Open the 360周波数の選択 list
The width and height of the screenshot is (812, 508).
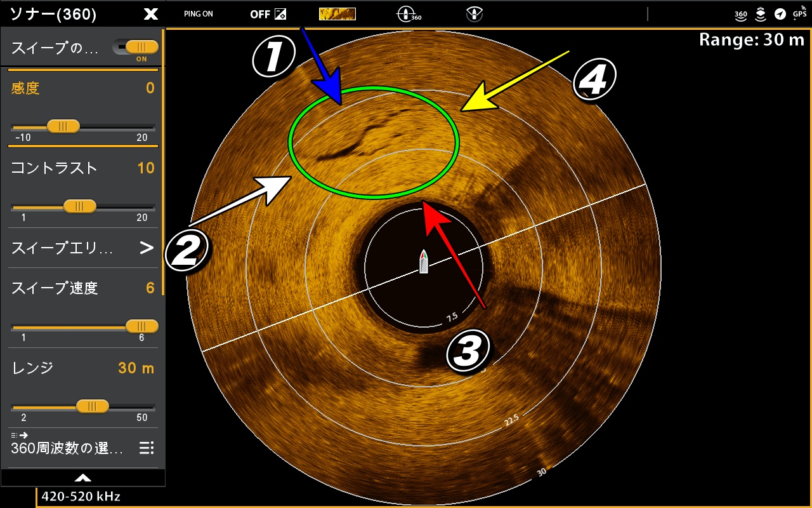click(147, 448)
